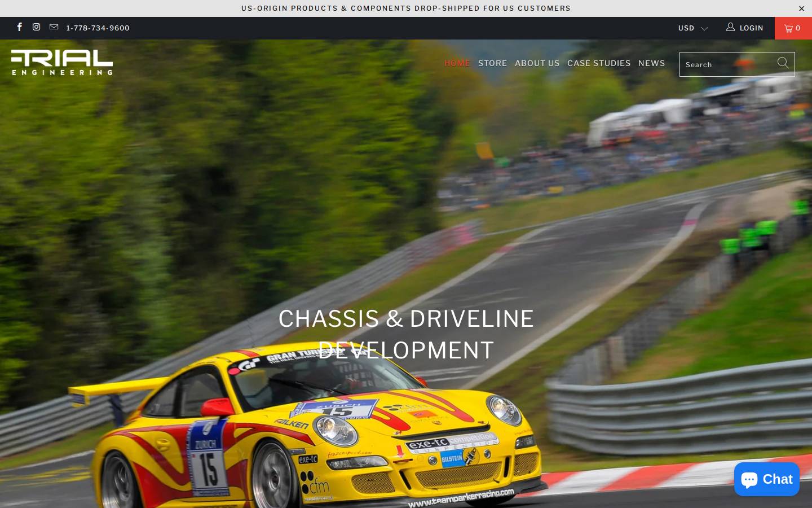This screenshot has height=508, width=812.
Task: Click the US-origin products announcement text
Action: (x=406, y=8)
